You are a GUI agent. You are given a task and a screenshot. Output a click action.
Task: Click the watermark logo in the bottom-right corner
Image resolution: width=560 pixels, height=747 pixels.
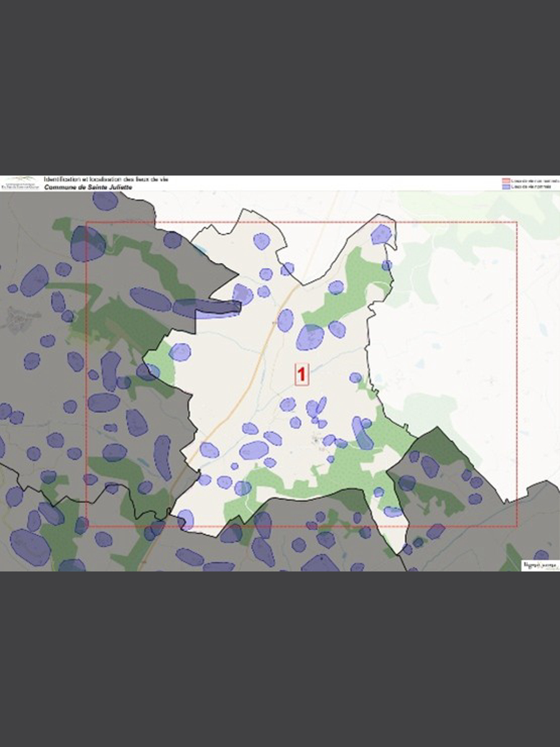click(x=539, y=565)
